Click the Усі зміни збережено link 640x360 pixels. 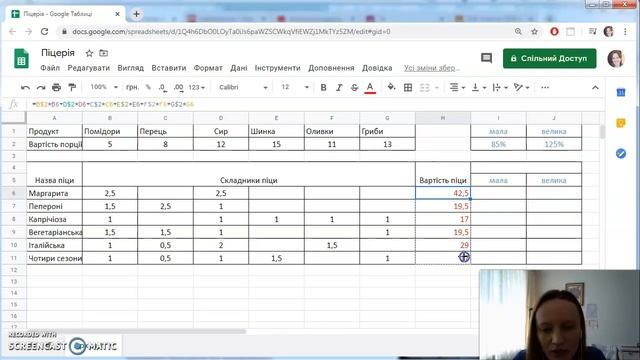pyautogui.click(x=432, y=68)
